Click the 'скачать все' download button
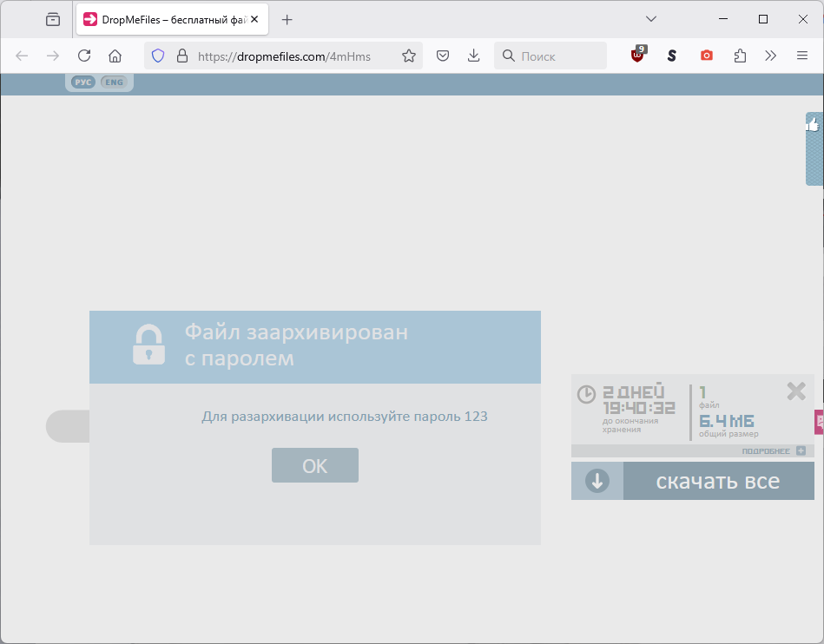This screenshot has width=824, height=644. tap(717, 481)
